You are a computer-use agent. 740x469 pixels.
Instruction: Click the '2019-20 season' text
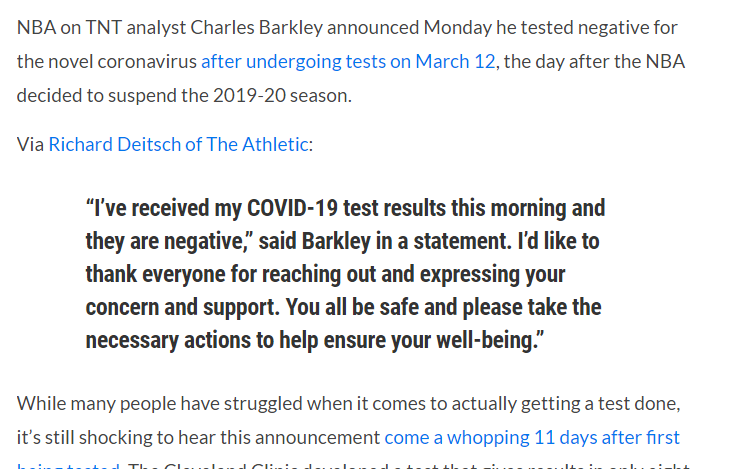pyautogui.click(x=293, y=96)
